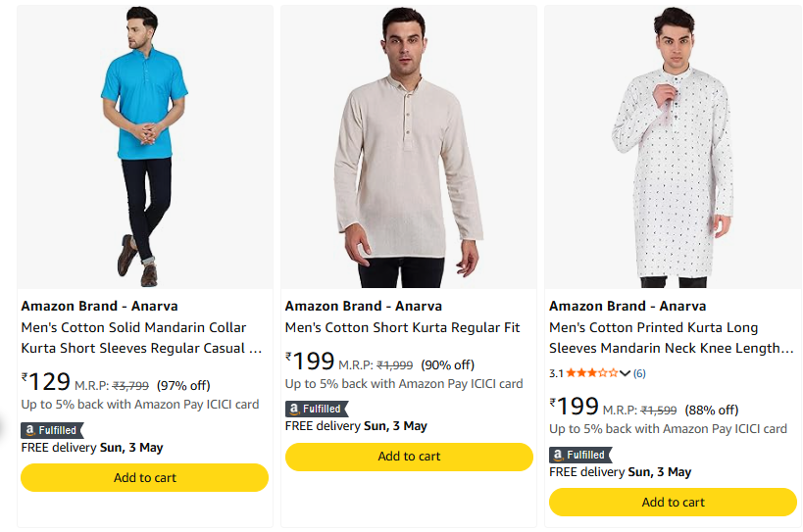
Task: Open Men's Cotton Solid Mandarin Collar Kurta title
Action: click(141, 338)
